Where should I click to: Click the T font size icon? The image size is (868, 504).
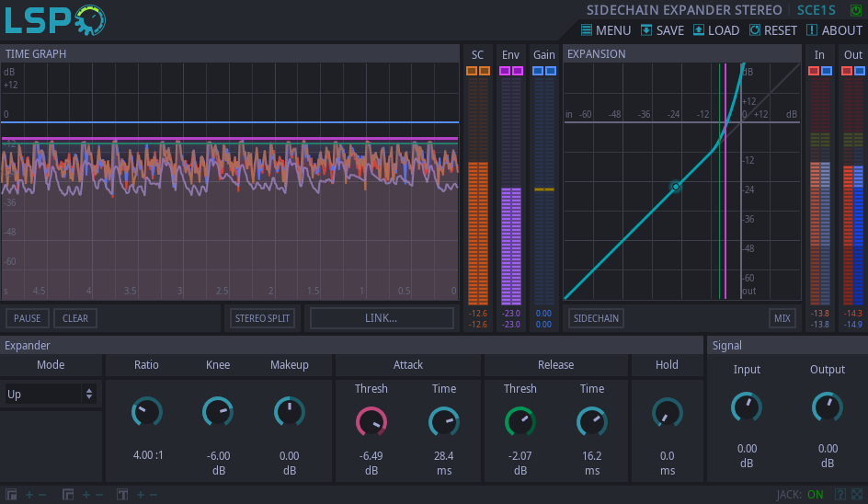click(x=122, y=495)
